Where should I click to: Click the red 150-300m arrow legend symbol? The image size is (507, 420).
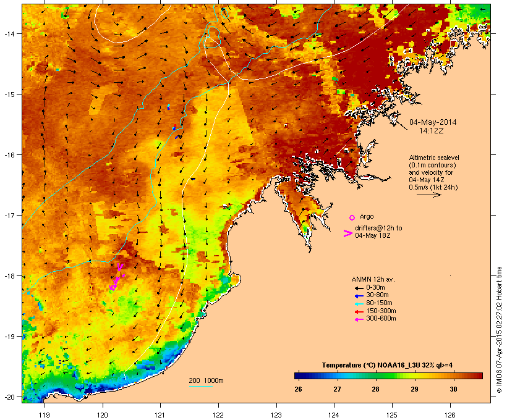359,312
